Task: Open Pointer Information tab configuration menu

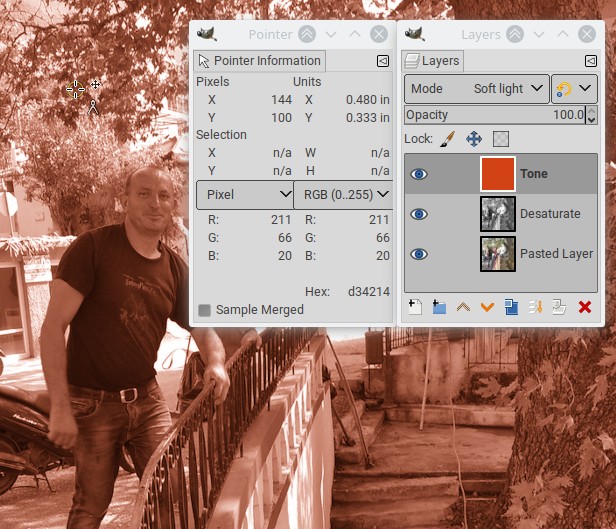Action: point(383,61)
